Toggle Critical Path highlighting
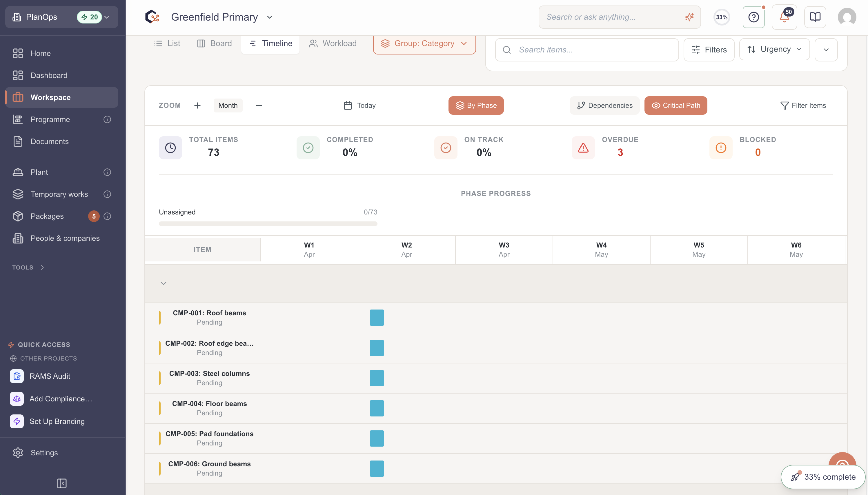Screen dimensions: 868x495 (675, 105)
